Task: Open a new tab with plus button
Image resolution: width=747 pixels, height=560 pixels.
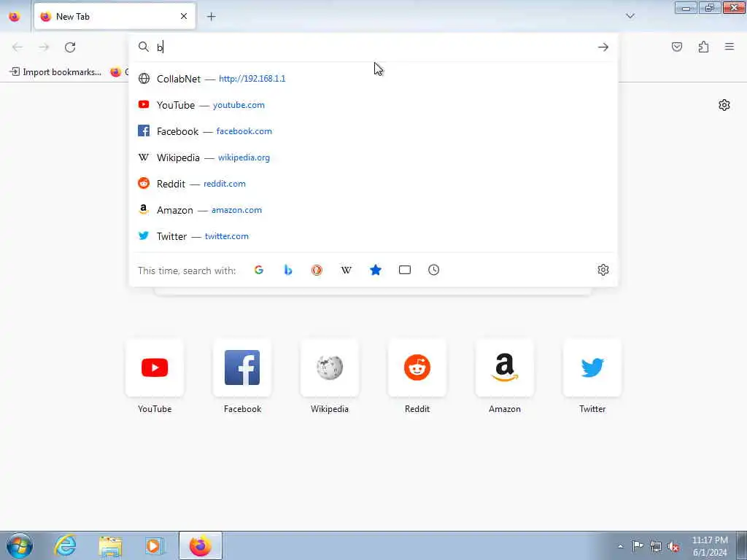Action: coord(212,17)
